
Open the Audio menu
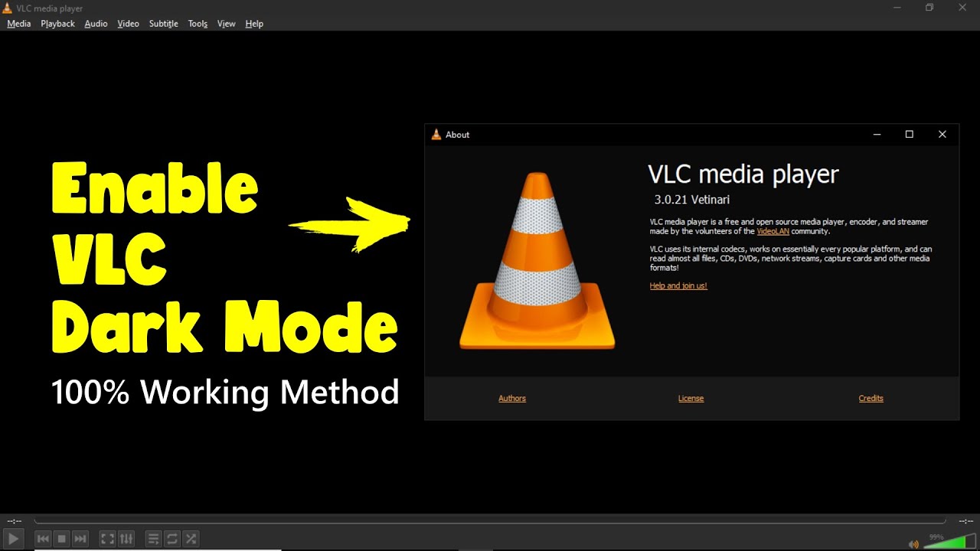coord(96,24)
